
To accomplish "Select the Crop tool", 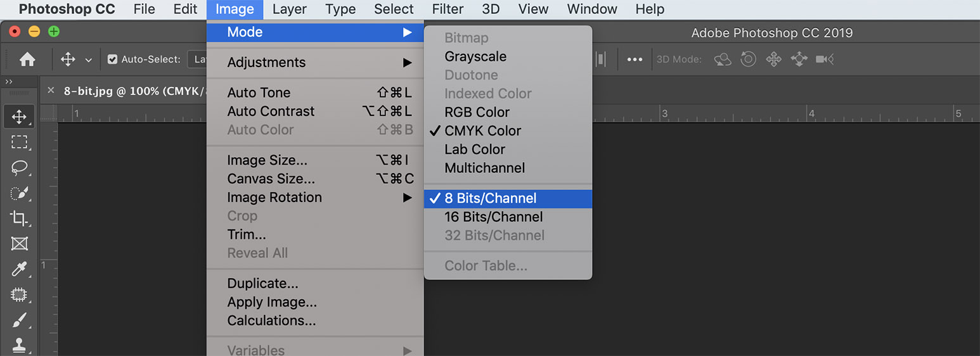I will click(19, 219).
